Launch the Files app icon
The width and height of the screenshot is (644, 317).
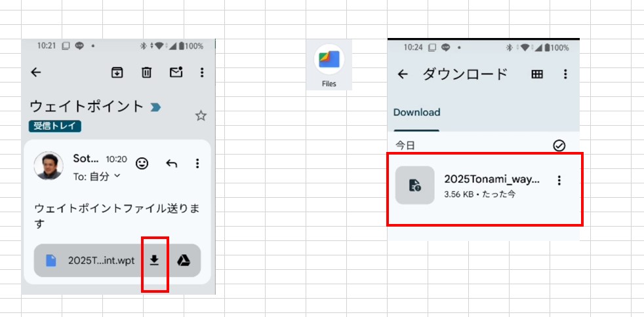pos(329,64)
